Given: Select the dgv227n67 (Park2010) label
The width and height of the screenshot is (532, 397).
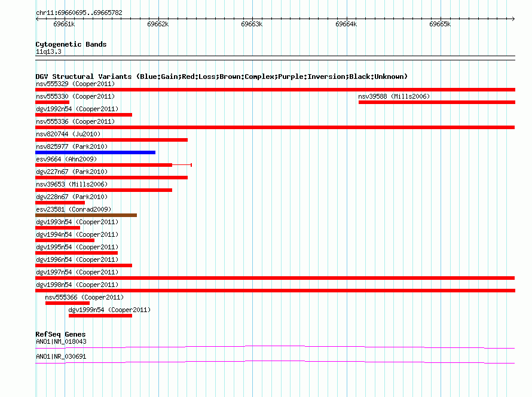Looking at the screenshot, I should pos(72,172).
